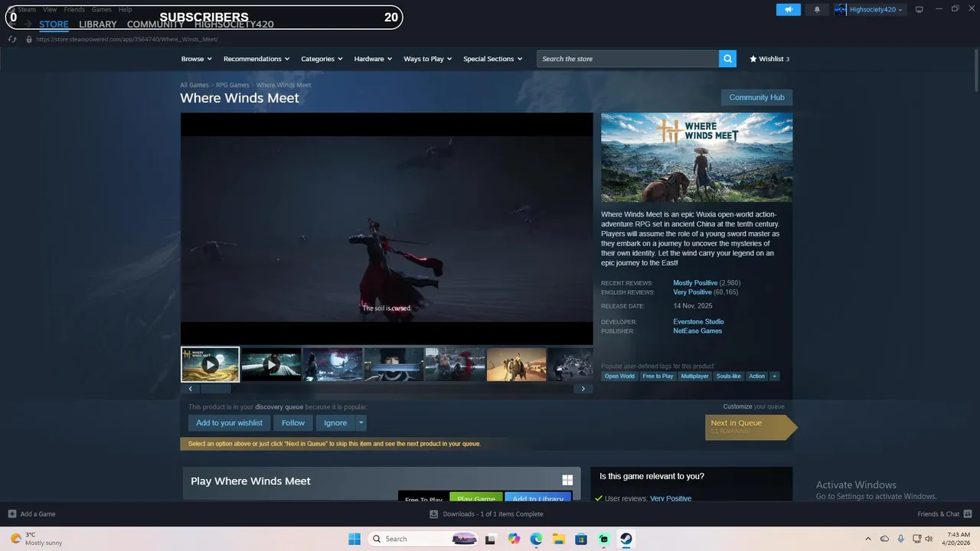
Task: Click the Where Winds Meet header capsule image
Action: tap(697, 158)
